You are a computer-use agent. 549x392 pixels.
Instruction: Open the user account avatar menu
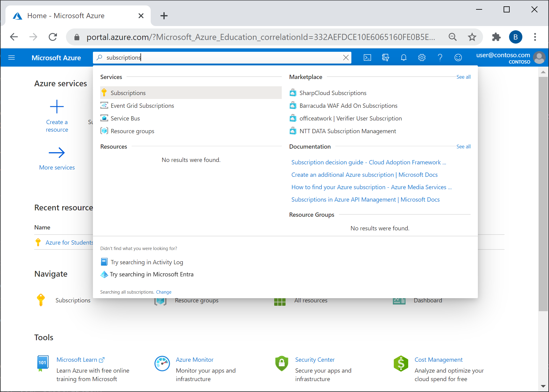539,58
